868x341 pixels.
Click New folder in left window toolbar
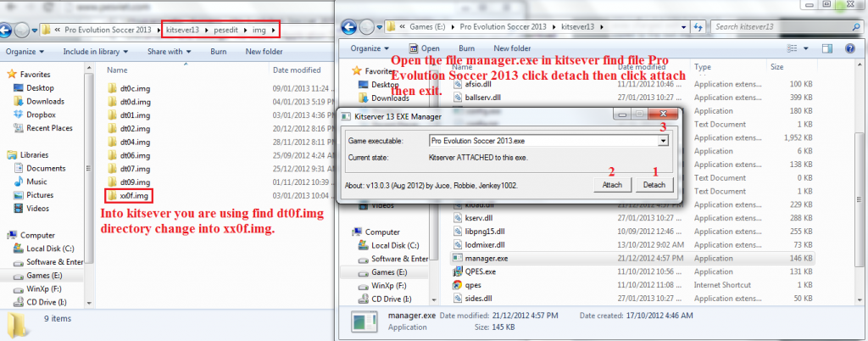pyautogui.click(x=264, y=52)
